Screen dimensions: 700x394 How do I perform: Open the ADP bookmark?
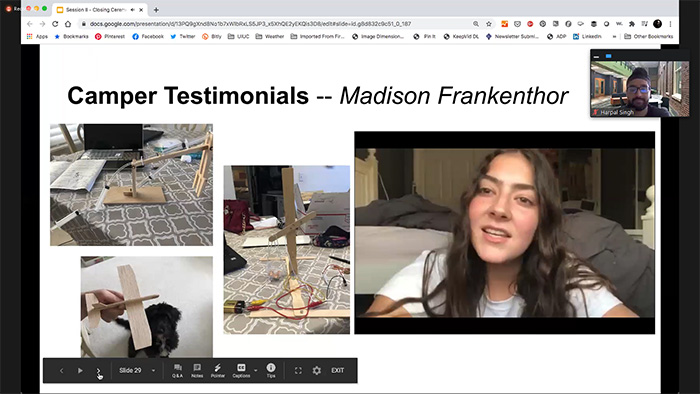(556, 37)
